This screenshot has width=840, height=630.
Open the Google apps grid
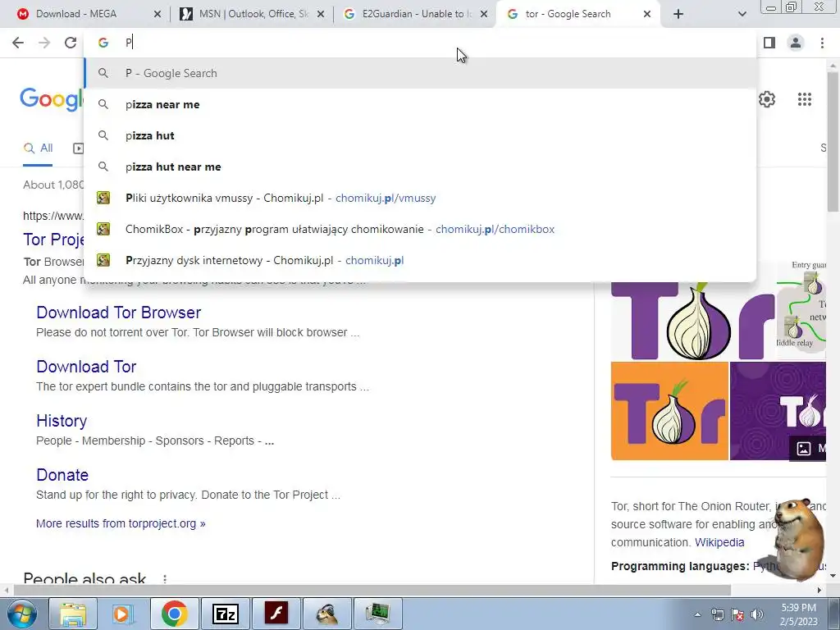click(x=804, y=99)
